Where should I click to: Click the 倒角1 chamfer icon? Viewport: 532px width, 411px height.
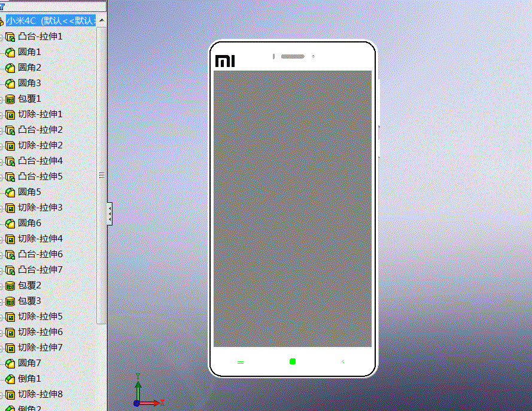[10, 379]
